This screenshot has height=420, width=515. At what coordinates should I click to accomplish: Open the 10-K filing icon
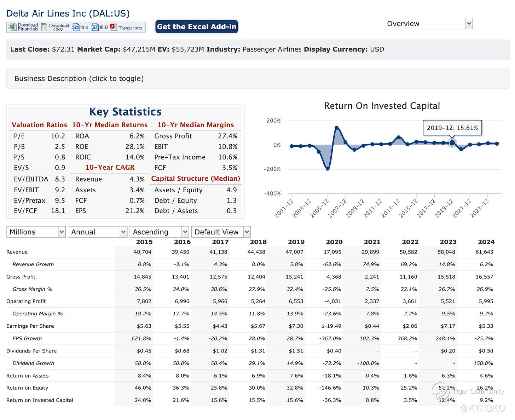point(76,27)
